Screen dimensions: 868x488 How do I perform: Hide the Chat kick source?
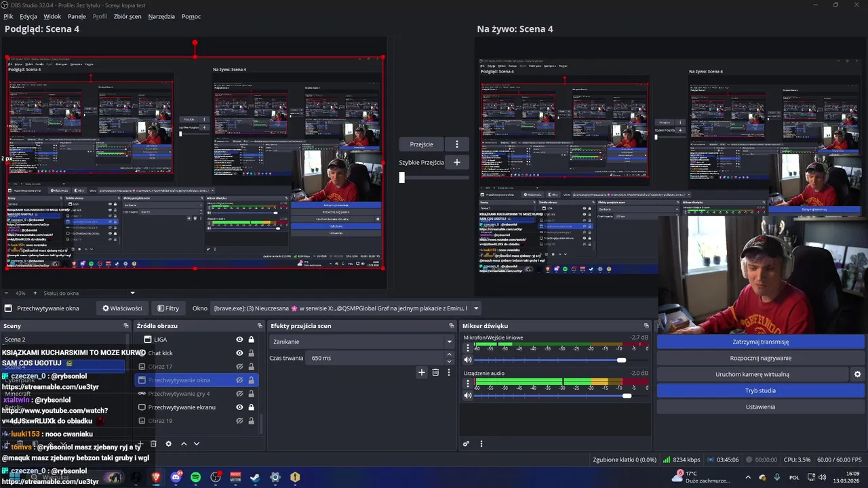[239, 353]
